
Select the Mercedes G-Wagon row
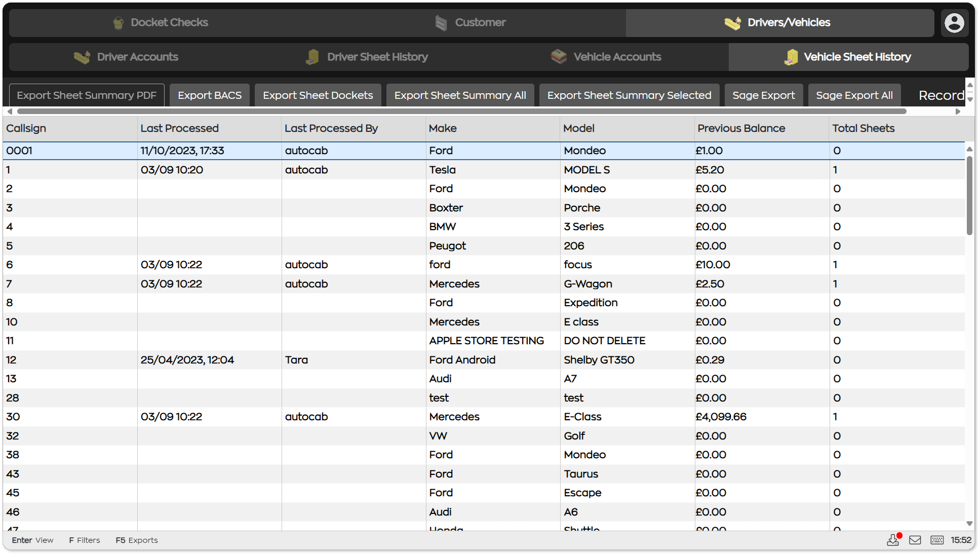coord(484,284)
